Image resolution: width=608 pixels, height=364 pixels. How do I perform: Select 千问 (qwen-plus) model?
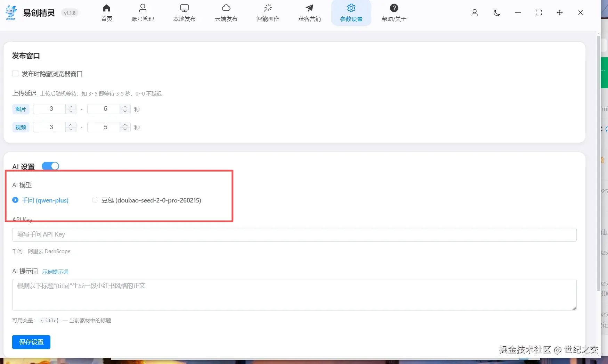(40, 200)
